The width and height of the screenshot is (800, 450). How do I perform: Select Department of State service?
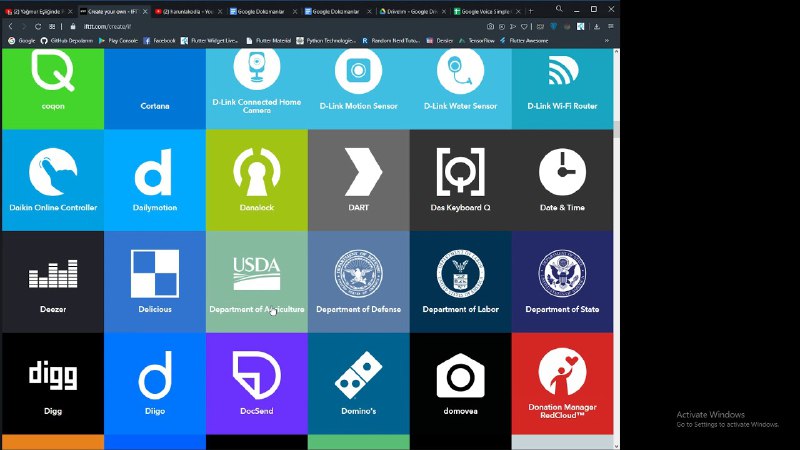562,282
